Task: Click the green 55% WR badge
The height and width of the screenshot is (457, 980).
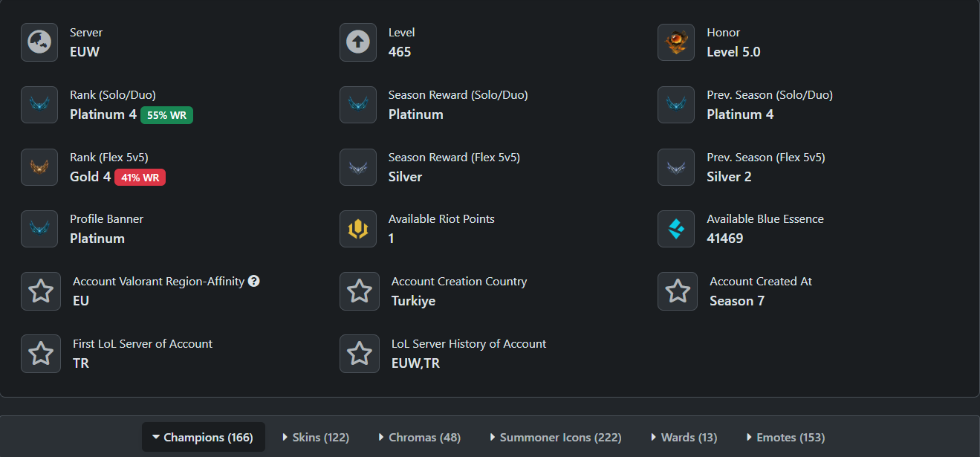Action: [x=166, y=115]
